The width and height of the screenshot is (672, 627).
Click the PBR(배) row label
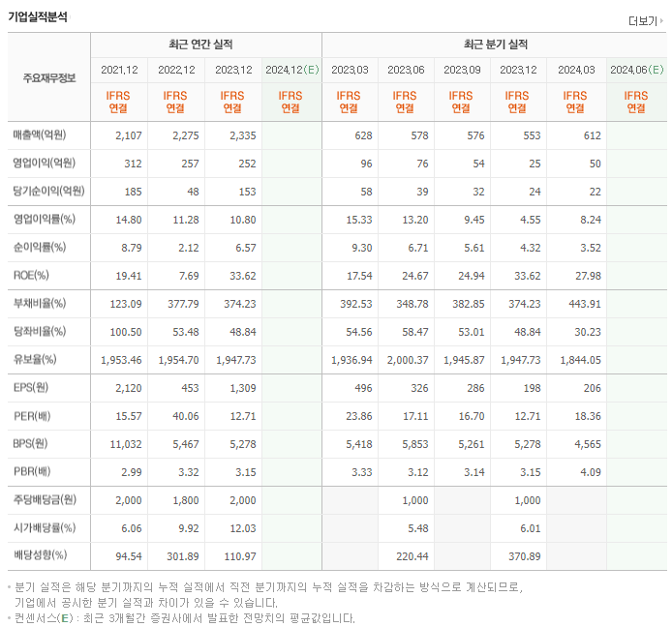click(x=32, y=471)
